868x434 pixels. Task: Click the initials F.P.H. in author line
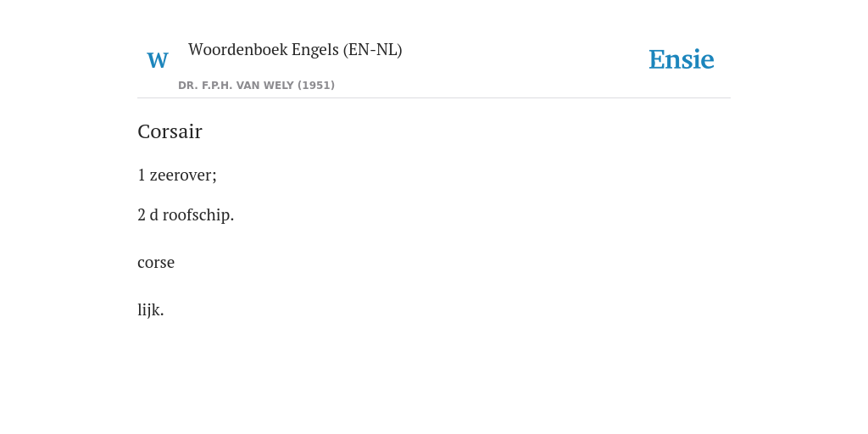pyautogui.click(x=218, y=86)
